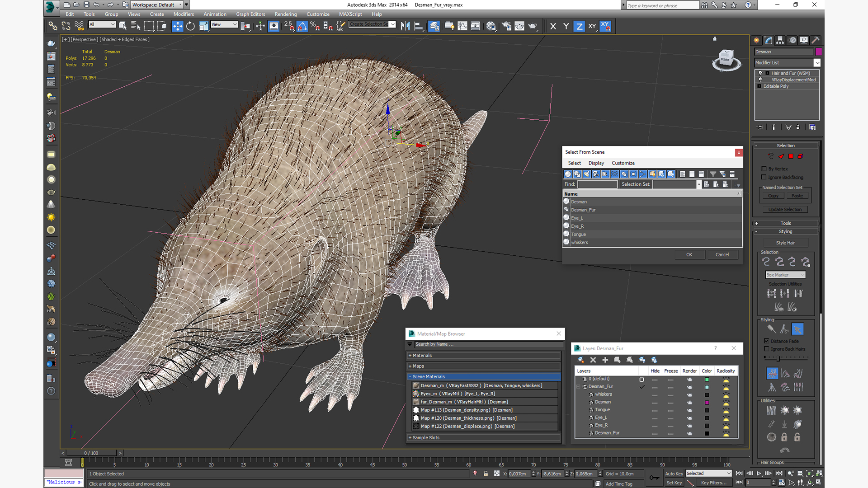Activate the Select and Rotate tool
The width and height of the screenshot is (868, 488).
pyautogui.click(x=191, y=26)
